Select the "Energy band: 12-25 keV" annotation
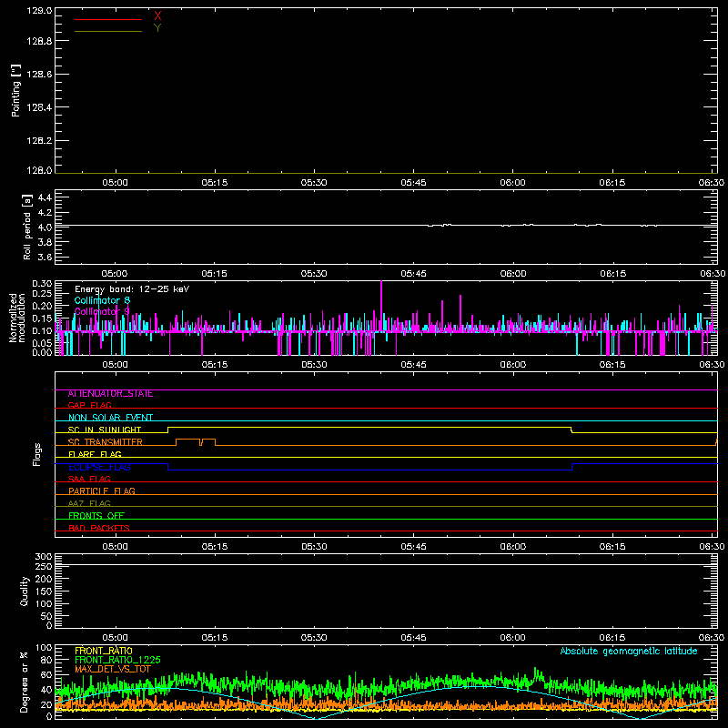Screen dimensions: 728x728 pyautogui.click(x=132, y=289)
